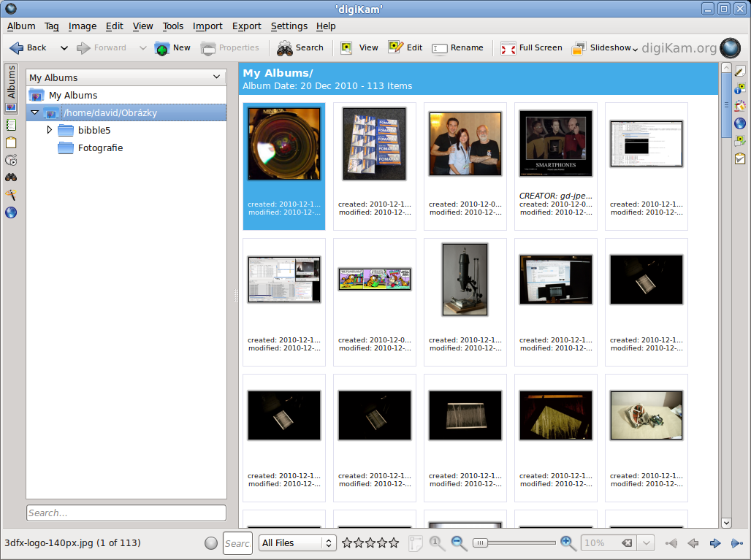The image size is (751, 560).
Task: Open the Settings menu
Action: (289, 26)
